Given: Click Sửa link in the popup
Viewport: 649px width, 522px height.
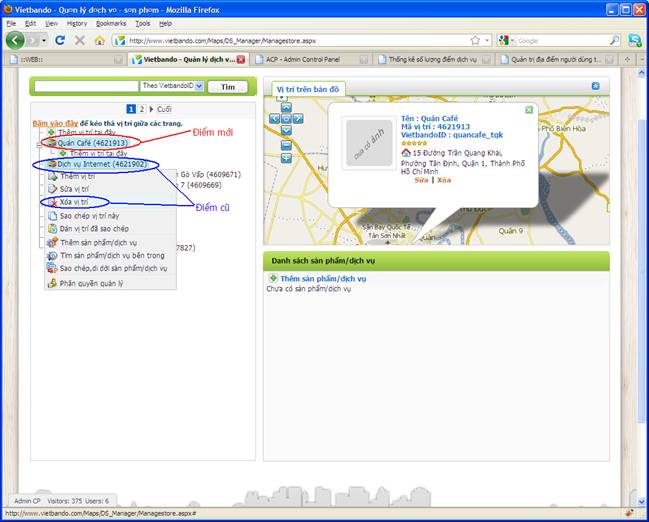Looking at the screenshot, I should coord(421,180).
